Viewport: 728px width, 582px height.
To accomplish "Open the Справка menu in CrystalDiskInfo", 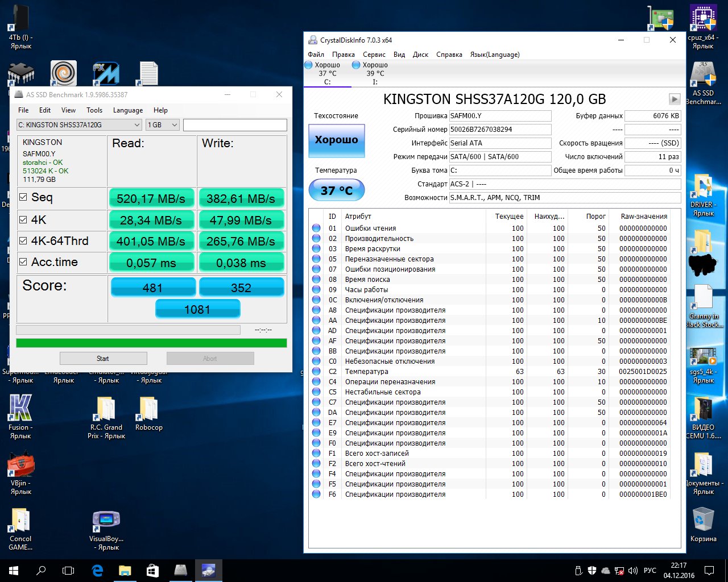I will point(449,55).
